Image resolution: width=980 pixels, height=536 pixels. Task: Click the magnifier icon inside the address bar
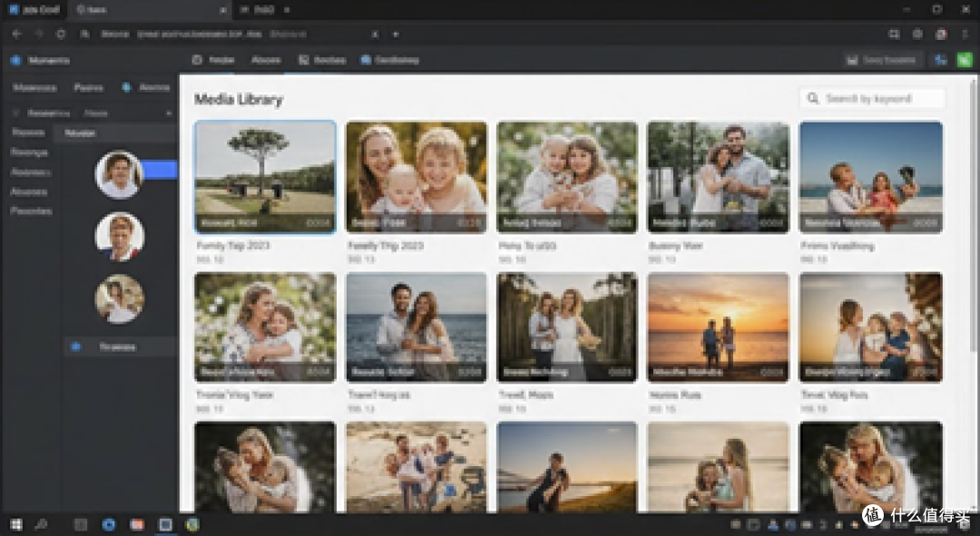point(84,34)
